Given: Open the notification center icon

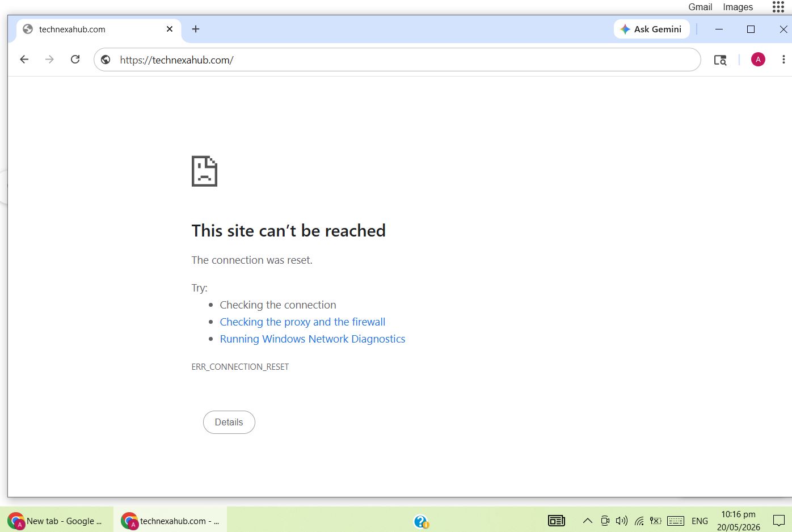Looking at the screenshot, I should (779, 521).
